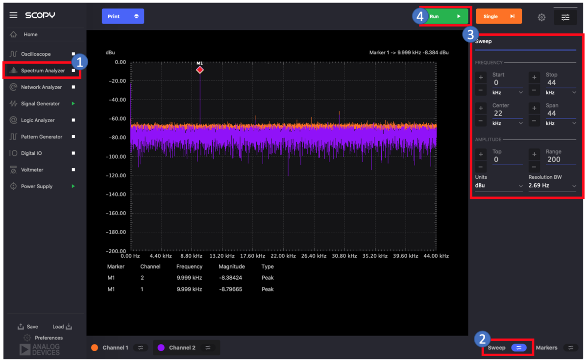Edit the amplitude Range value field
Viewport: 588px width, 364px height.
point(561,160)
